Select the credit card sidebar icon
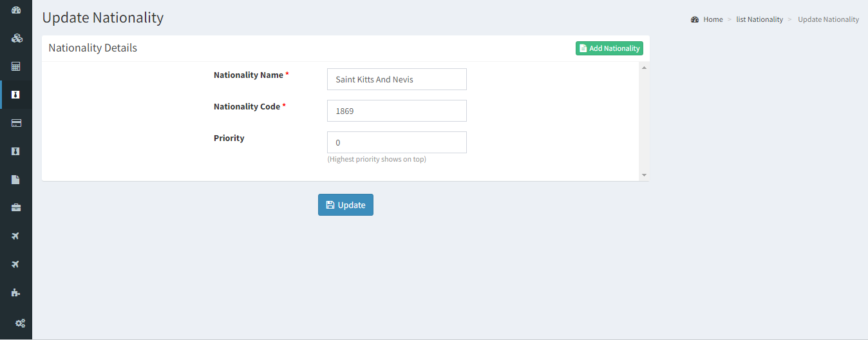Screen dimensions: 868x340 tap(16, 123)
